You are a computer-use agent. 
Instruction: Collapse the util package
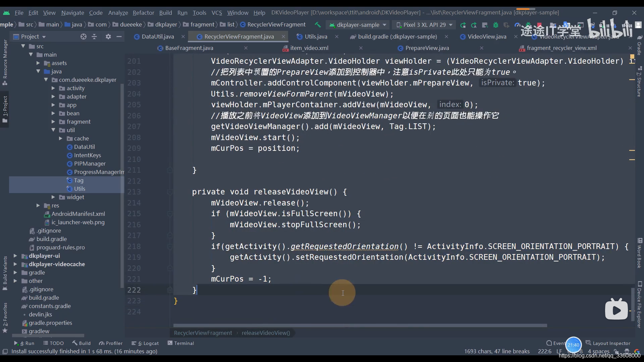[53, 130]
